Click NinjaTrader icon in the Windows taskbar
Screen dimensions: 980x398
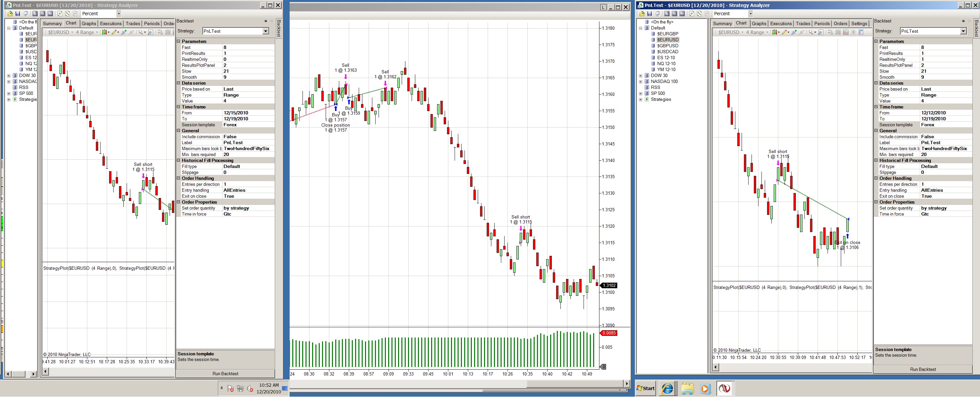point(724,388)
